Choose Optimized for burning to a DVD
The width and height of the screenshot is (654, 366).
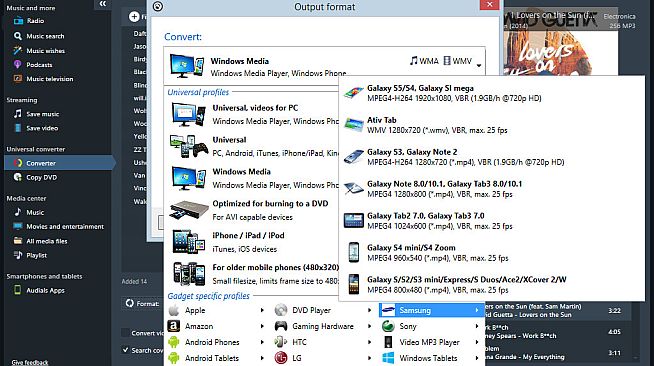tap(253, 211)
